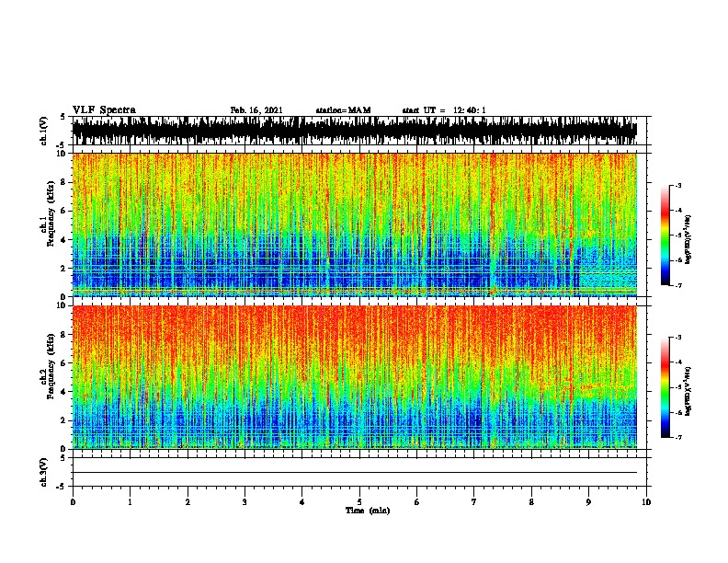Click the "0" time axis tick label
The height and width of the screenshot is (563, 728).
coord(73,502)
